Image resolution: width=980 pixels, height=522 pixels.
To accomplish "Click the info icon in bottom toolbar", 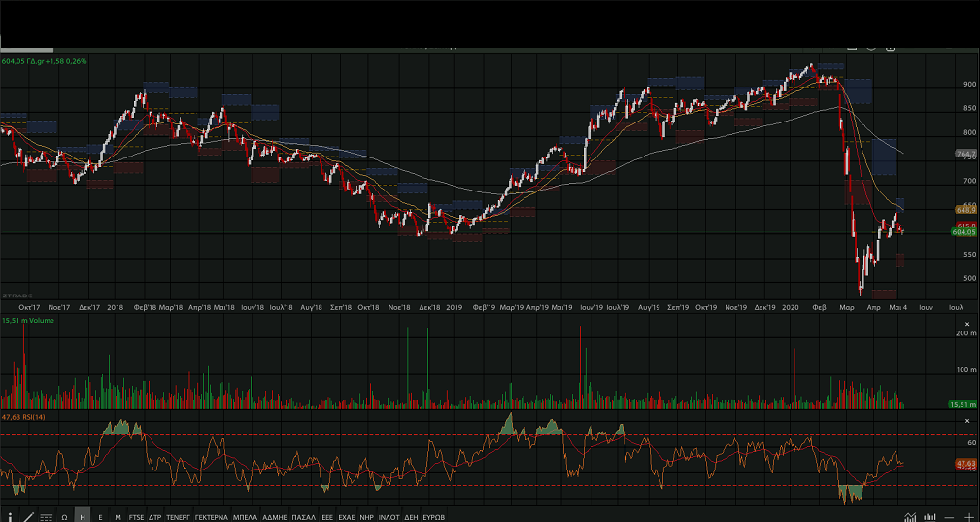I will click(12, 516).
